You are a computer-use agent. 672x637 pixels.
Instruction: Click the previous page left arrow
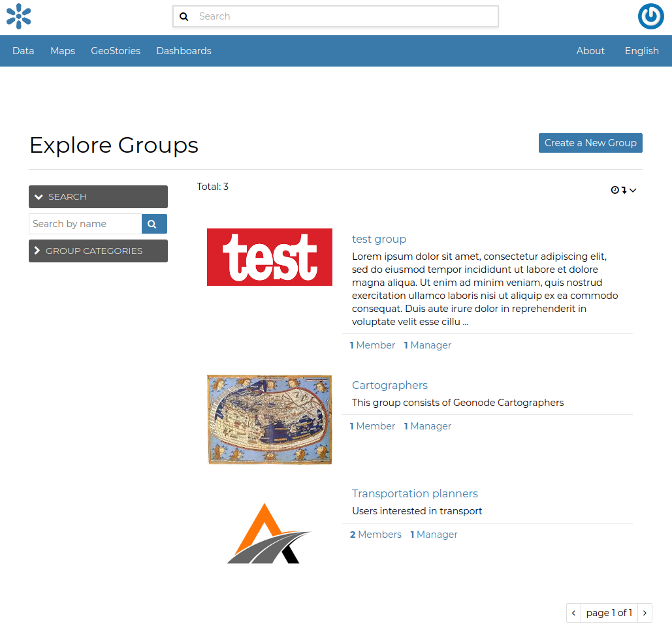[573, 612]
